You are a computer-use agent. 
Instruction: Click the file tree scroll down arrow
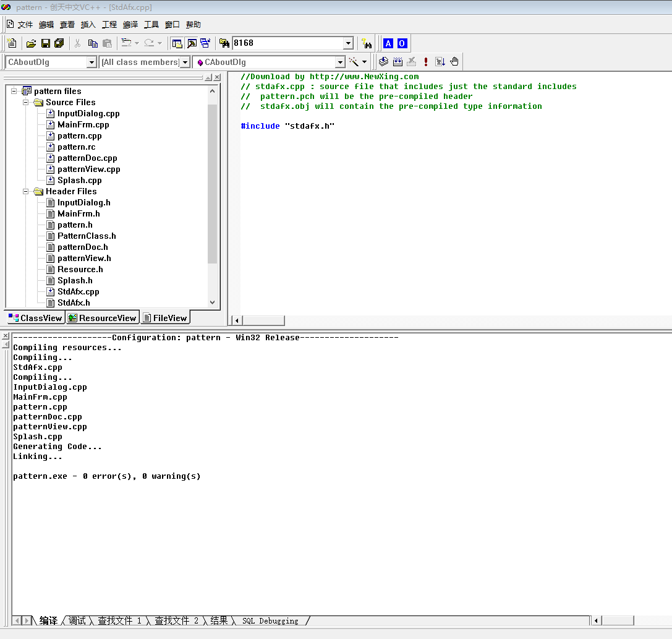(x=212, y=302)
